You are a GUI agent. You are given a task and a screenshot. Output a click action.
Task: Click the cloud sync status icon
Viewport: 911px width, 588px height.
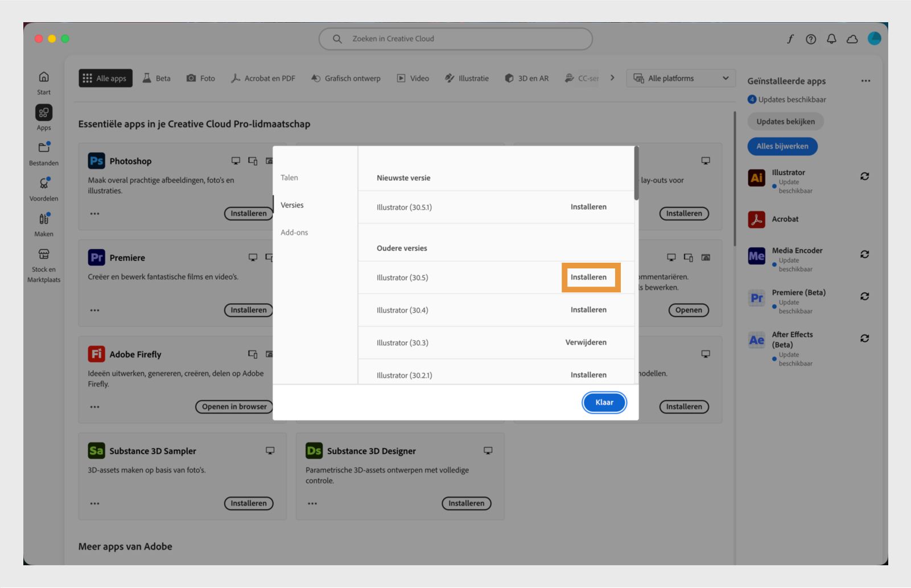coord(852,39)
